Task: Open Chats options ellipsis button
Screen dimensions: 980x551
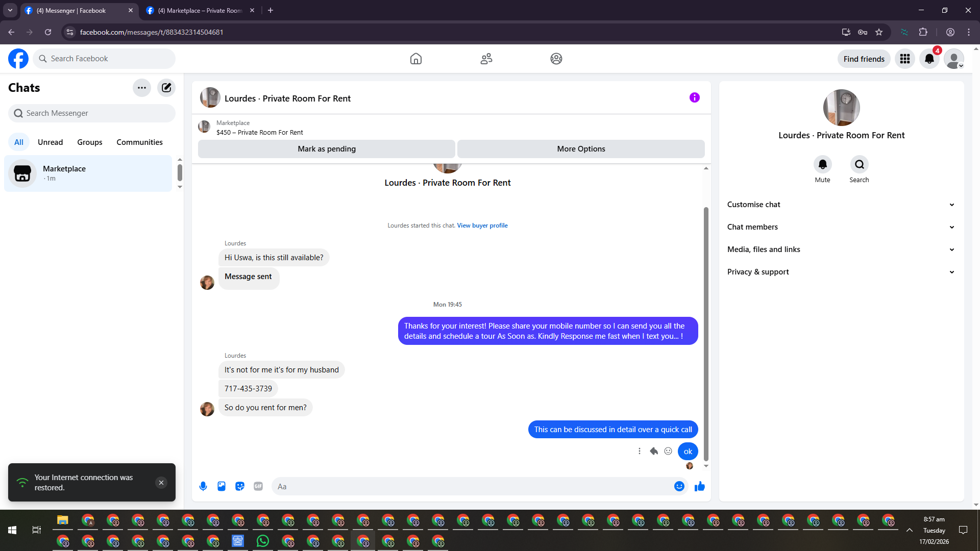Action: pyautogui.click(x=142, y=88)
